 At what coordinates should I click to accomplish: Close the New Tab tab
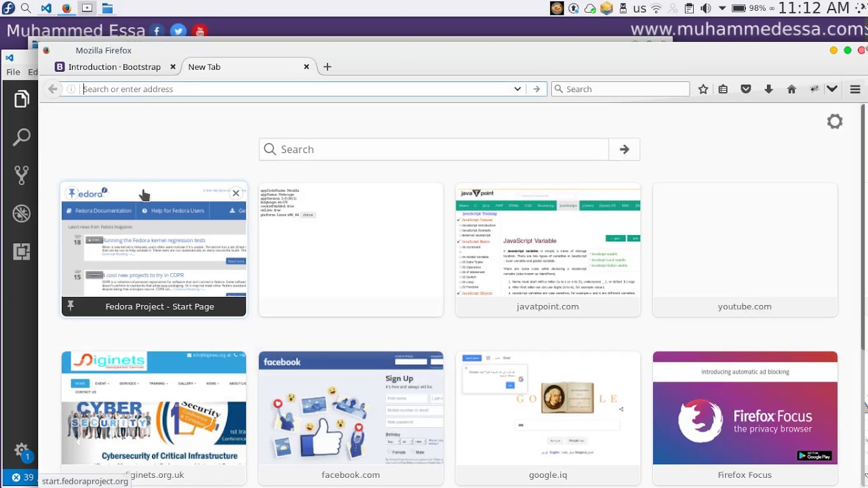[x=307, y=67]
